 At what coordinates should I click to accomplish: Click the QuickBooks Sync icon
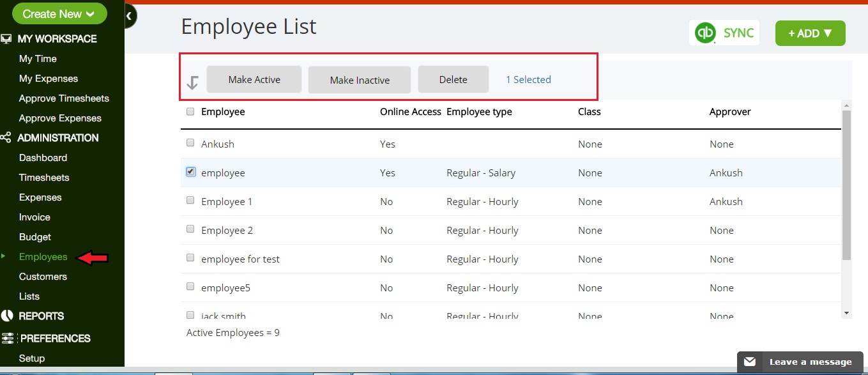point(705,33)
